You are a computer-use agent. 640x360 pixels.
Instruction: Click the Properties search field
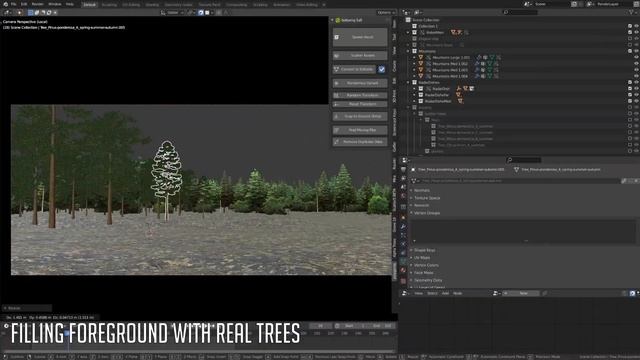[x=524, y=160]
